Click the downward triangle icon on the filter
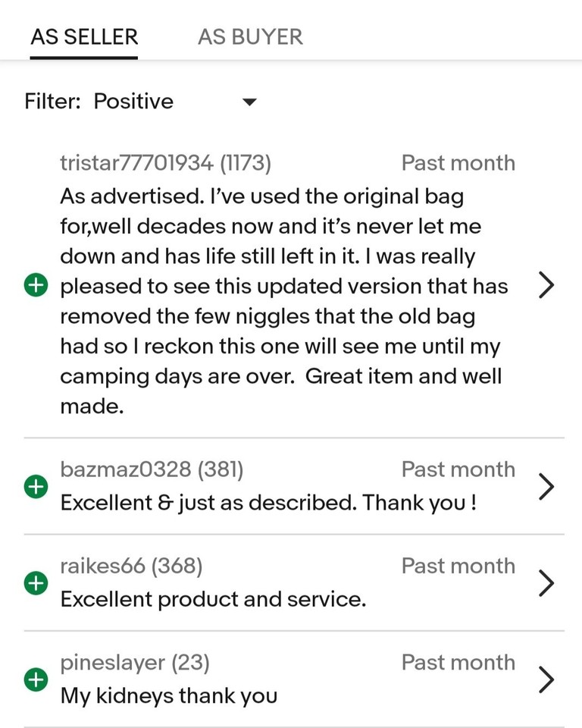 tap(249, 101)
